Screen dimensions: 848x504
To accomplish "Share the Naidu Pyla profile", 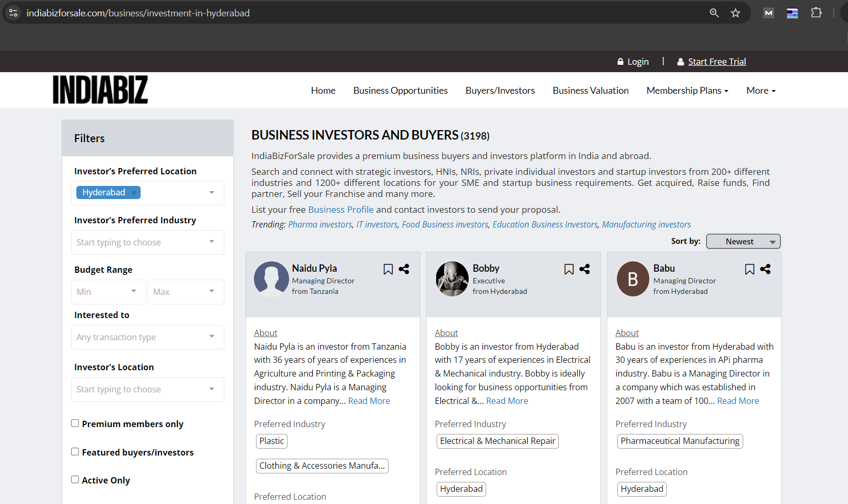I will 404,269.
